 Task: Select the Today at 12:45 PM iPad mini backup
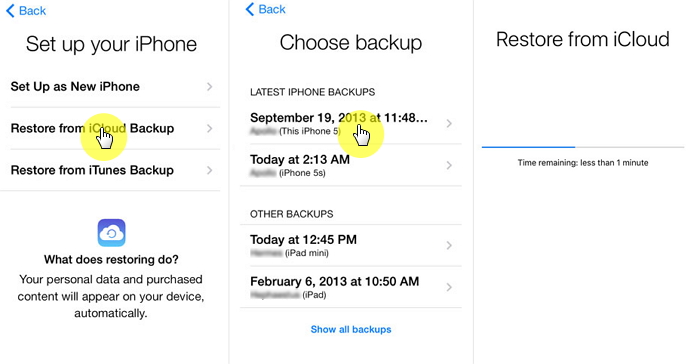point(351,245)
